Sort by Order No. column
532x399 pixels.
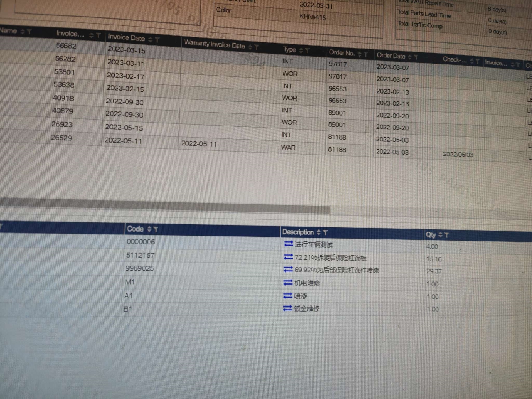tap(360, 54)
